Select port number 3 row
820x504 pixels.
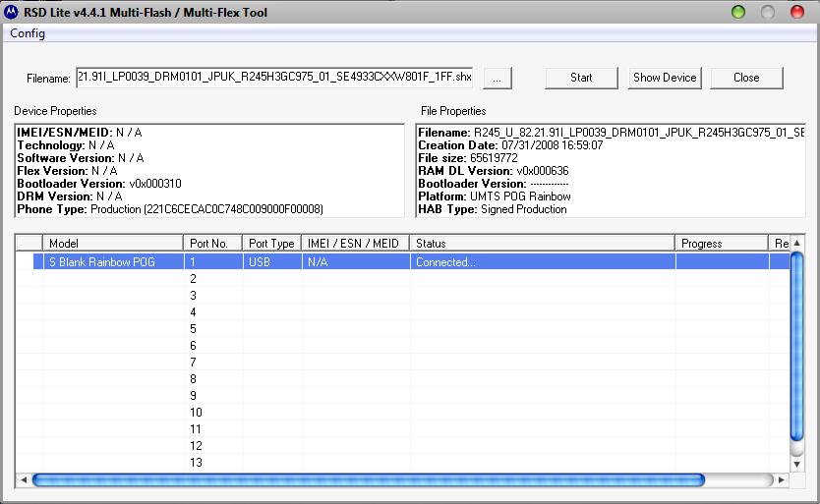click(x=403, y=296)
